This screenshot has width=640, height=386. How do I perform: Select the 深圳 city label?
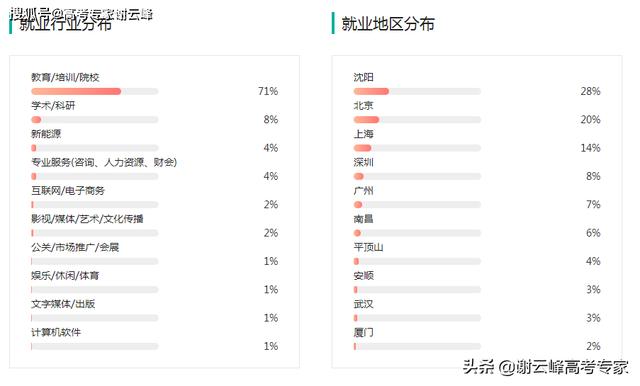364,162
